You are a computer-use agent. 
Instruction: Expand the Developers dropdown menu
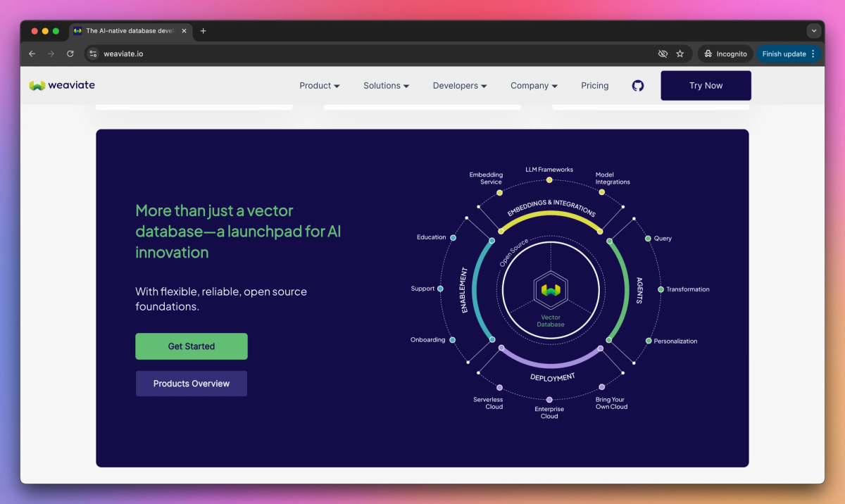coord(460,86)
